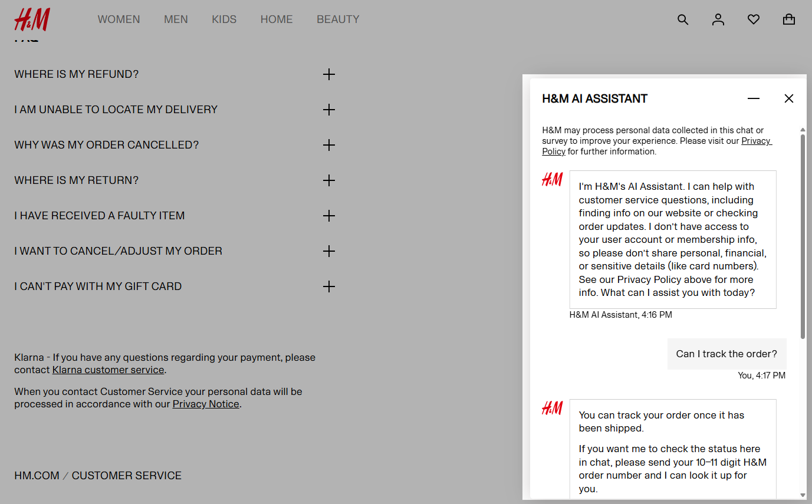Open the MEN menu
The width and height of the screenshot is (812, 504).
pyautogui.click(x=176, y=19)
